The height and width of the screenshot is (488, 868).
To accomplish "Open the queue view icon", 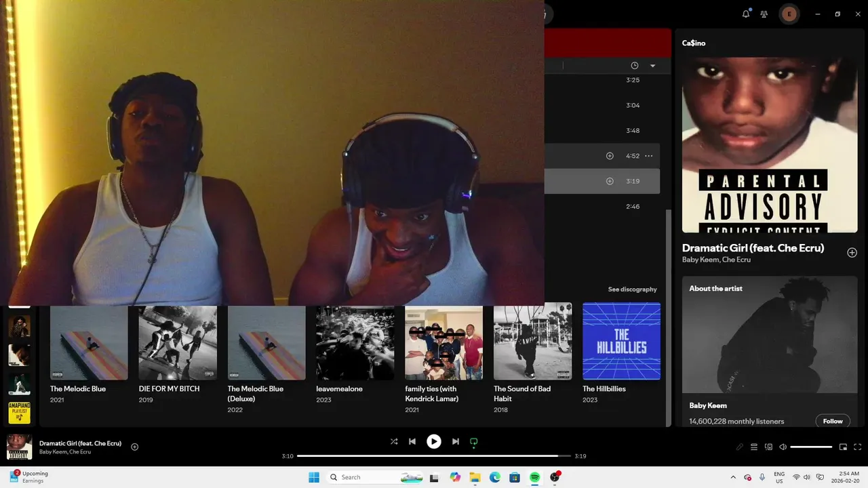I will tap(754, 447).
